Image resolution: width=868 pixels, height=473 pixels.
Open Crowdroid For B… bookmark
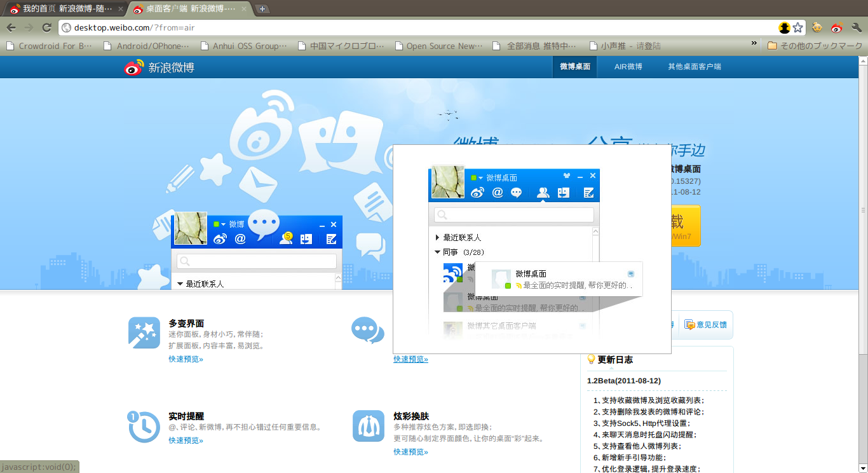tap(49, 46)
